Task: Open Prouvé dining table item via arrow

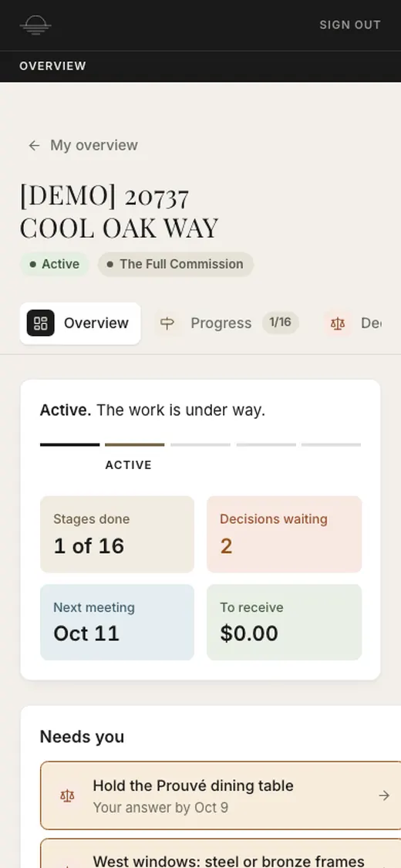Action: point(384,796)
